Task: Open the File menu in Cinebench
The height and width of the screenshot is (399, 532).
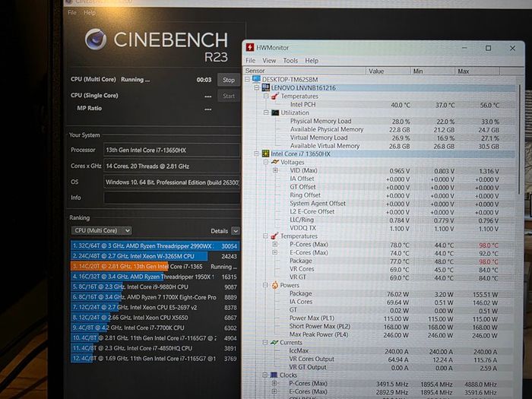Action: click(x=72, y=13)
